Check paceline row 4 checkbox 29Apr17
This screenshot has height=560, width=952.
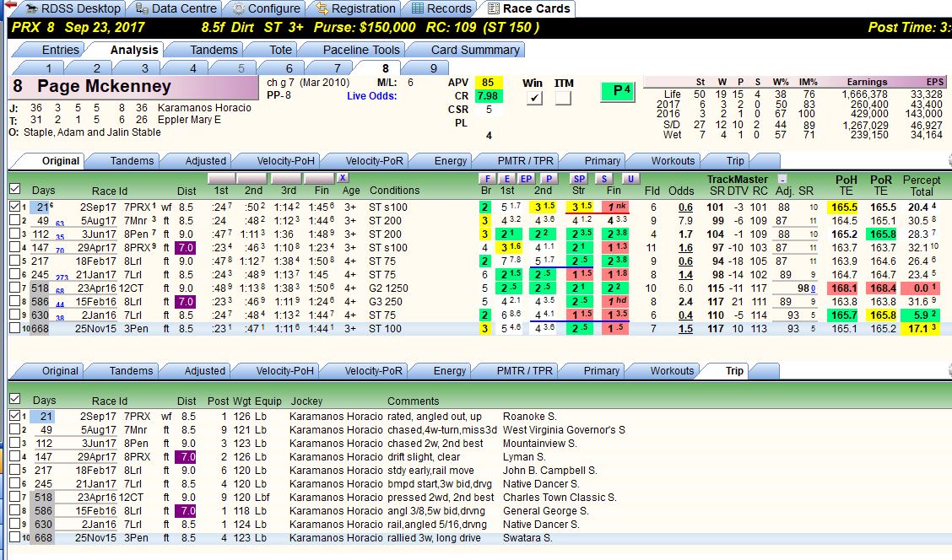[15, 247]
